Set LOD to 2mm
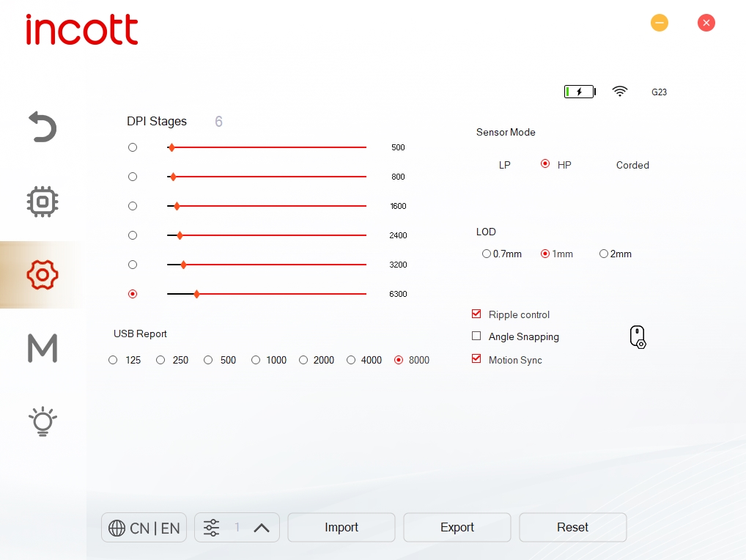The image size is (746, 560). pos(604,254)
